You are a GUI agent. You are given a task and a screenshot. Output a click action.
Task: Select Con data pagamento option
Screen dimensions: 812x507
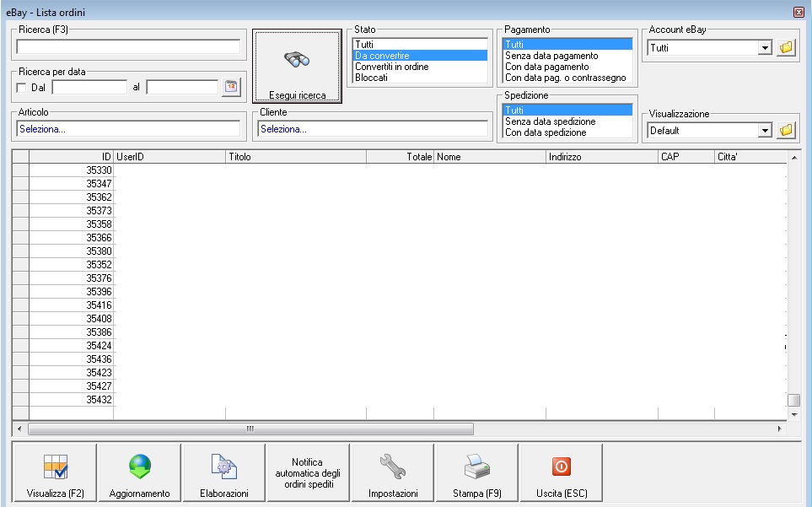tap(567, 67)
